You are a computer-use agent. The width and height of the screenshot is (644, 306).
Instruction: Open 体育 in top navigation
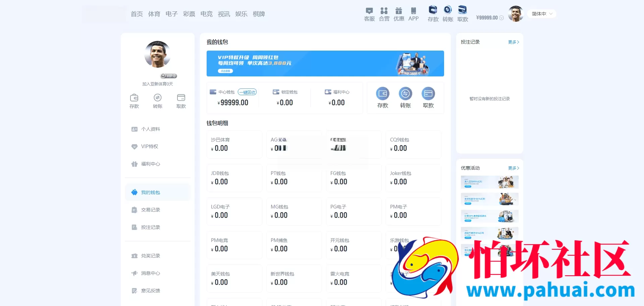click(154, 14)
